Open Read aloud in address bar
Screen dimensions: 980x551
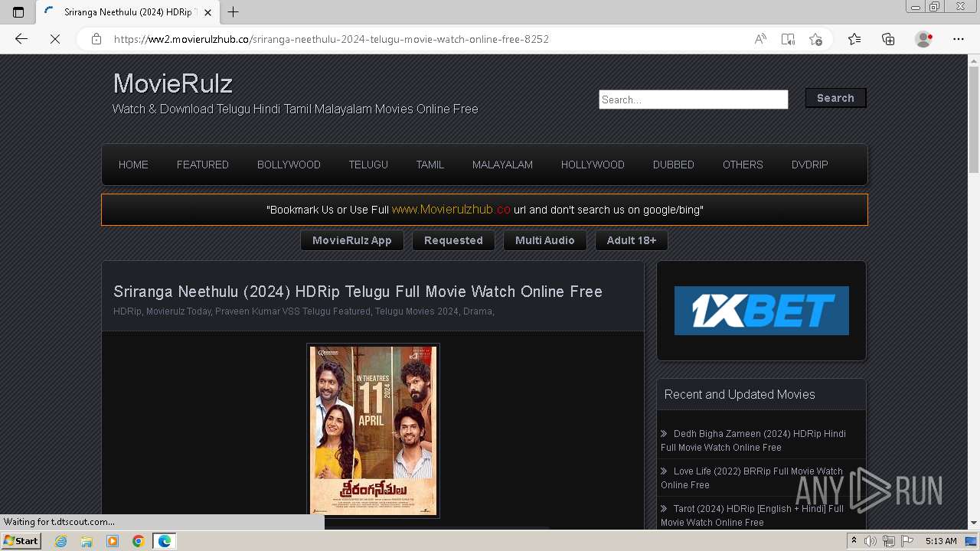click(x=760, y=39)
